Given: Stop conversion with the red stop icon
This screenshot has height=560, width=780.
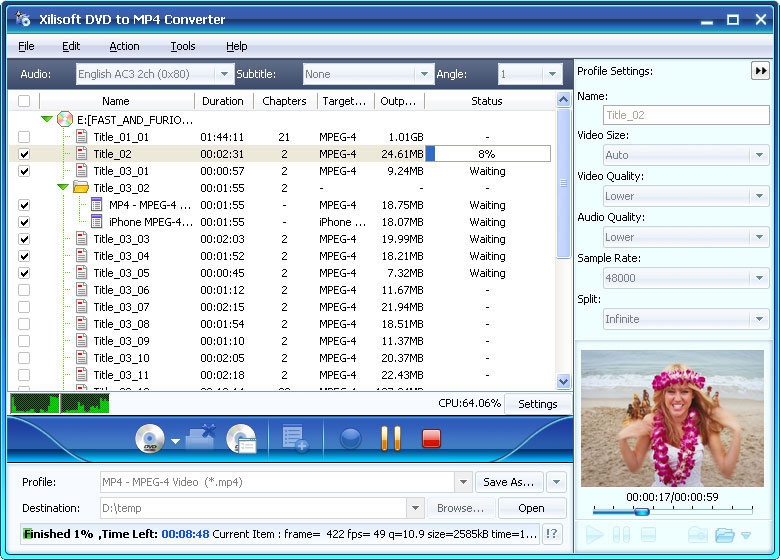Looking at the screenshot, I should coord(431,439).
